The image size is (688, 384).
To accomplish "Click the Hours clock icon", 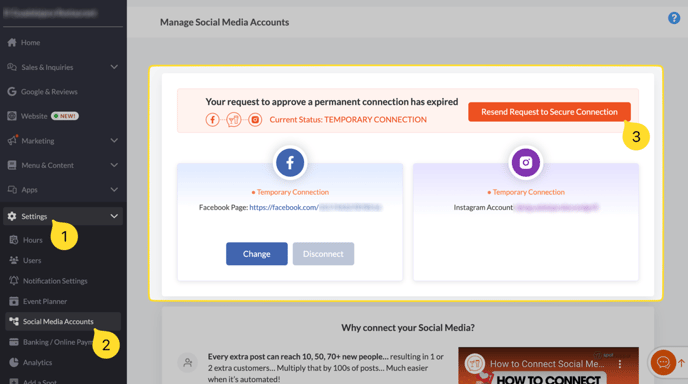I will [14, 240].
